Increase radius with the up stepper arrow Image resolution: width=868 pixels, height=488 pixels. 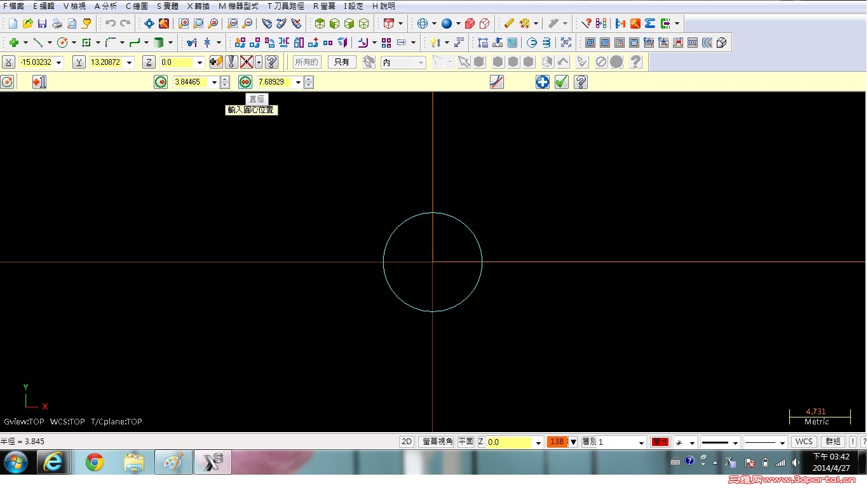pyautogui.click(x=224, y=79)
